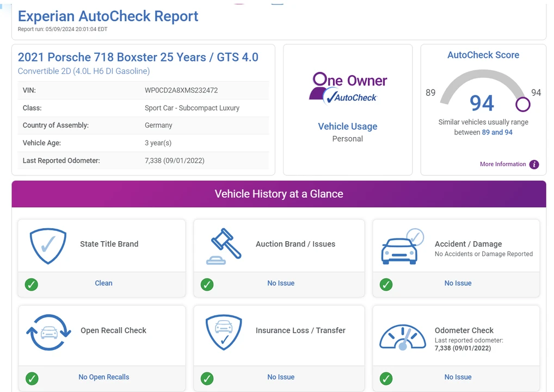Screen dimensions: 554x392
Task: Click No Issue under Auction Brand / Issues
Action: [x=281, y=283]
